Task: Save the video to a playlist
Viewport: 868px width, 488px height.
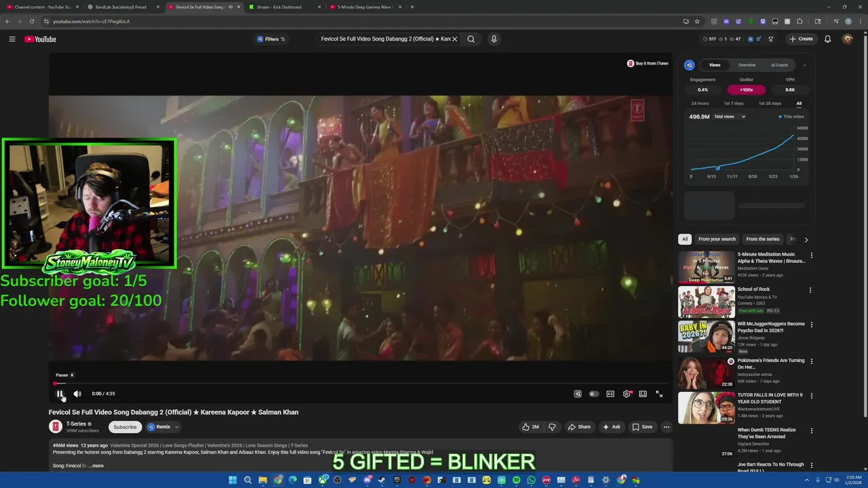Action: [642, 427]
